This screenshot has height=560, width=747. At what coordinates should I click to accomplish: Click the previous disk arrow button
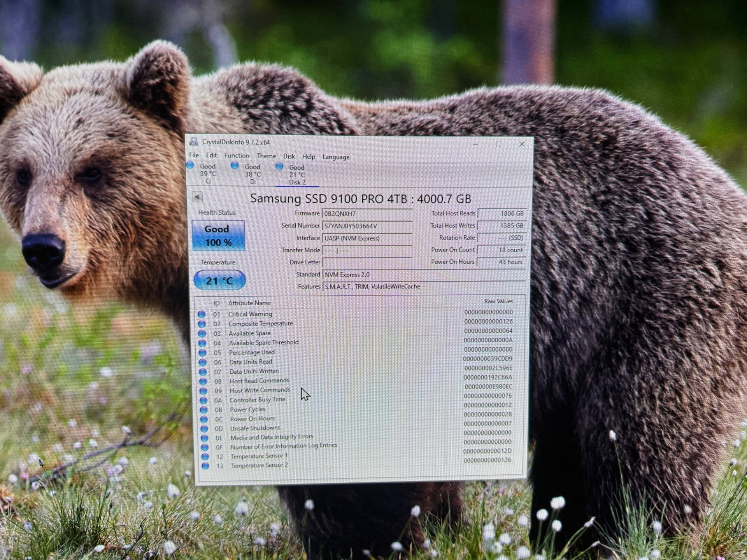pyautogui.click(x=197, y=197)
